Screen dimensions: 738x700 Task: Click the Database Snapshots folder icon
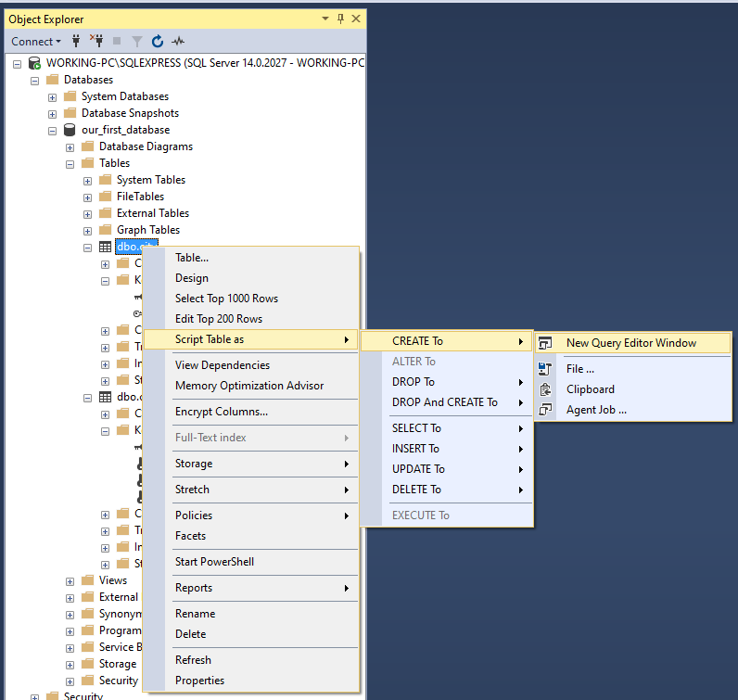point(70,113)
